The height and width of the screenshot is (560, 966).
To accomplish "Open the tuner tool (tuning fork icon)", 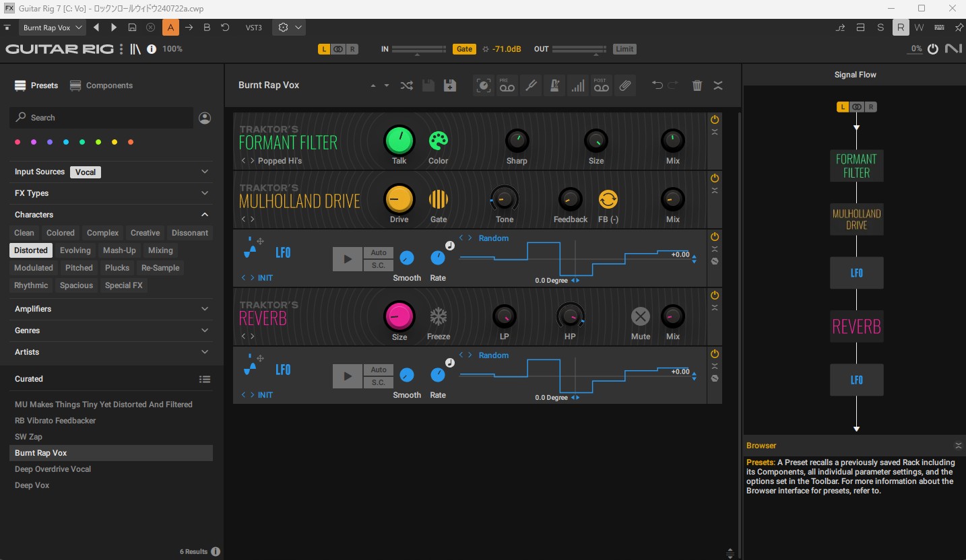I will (531, 85).
